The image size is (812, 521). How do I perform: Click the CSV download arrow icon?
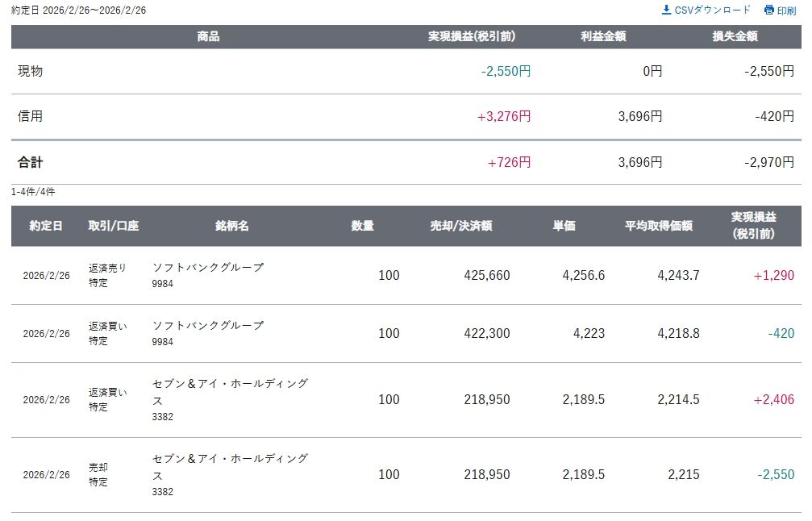coord(666,10)
